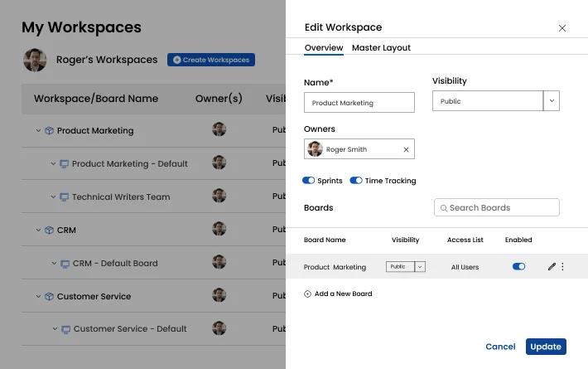
Task: Remove Roger Smith from Owners field
Action: tap(406, 150)
